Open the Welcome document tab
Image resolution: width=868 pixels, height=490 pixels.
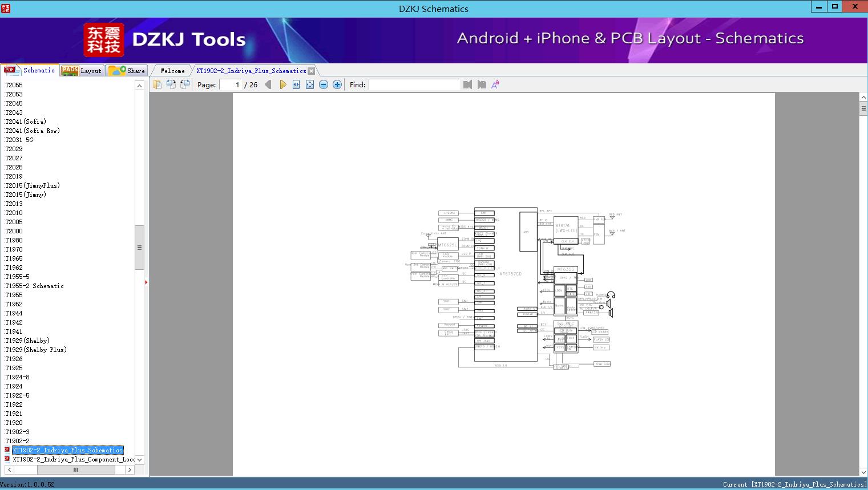pos(172,71)
